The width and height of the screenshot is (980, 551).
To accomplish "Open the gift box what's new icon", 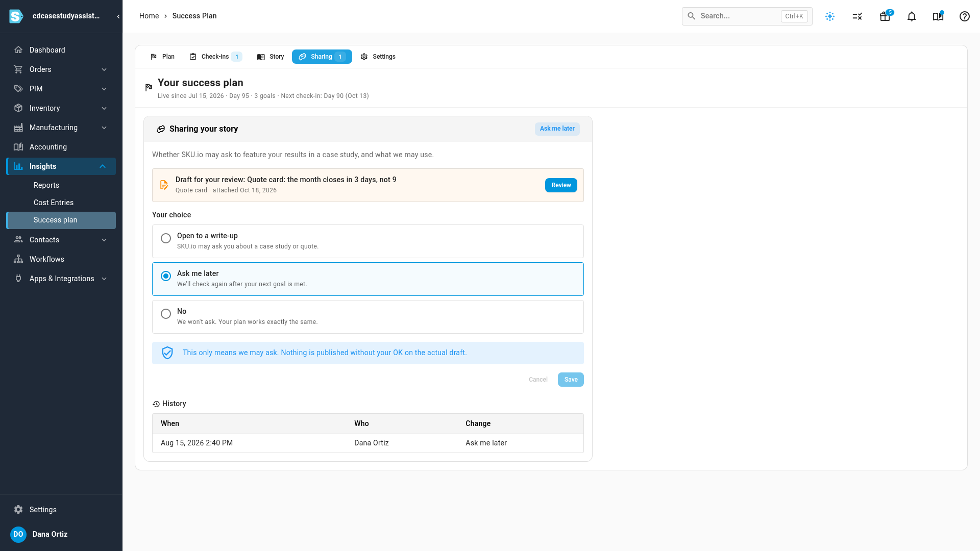I will (x=885, y=16).
